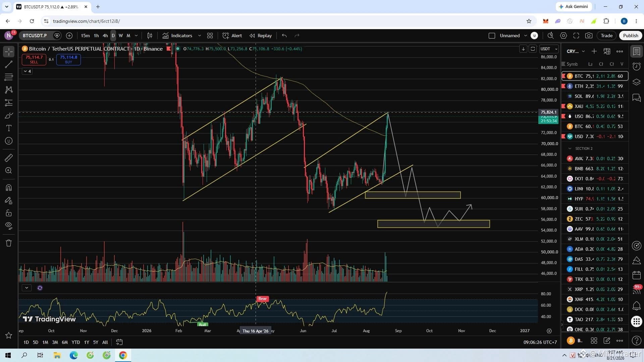Remove drawings with trash icon
This screenshot has width=644, height=362.
click(9, 243)
